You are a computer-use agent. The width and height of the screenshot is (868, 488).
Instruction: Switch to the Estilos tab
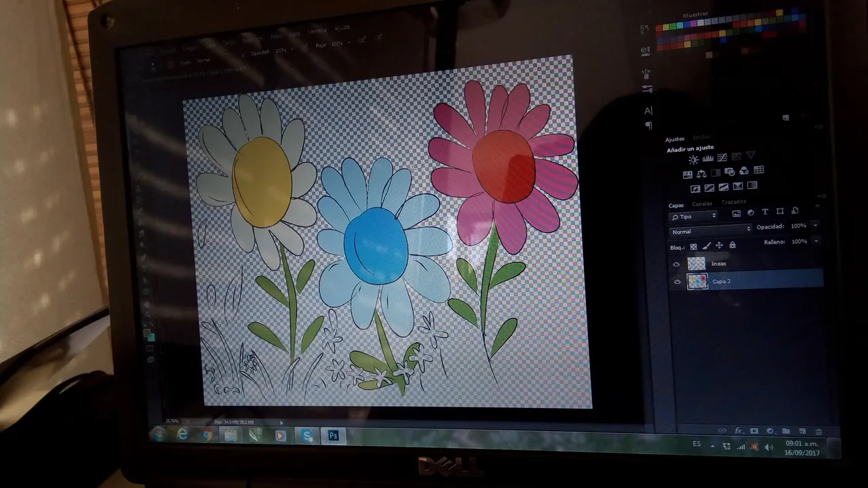coord(701,138)
